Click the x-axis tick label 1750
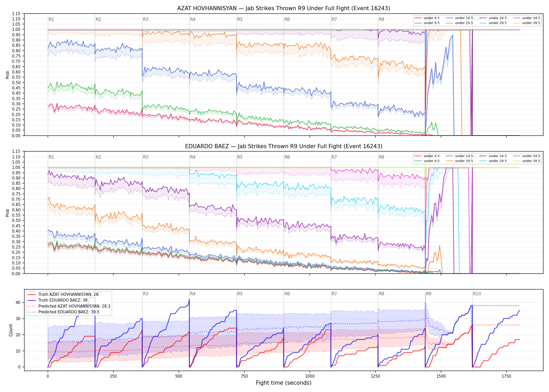This screenshot has height=392, width=549. pyautogui.click(x=506, y=376)
